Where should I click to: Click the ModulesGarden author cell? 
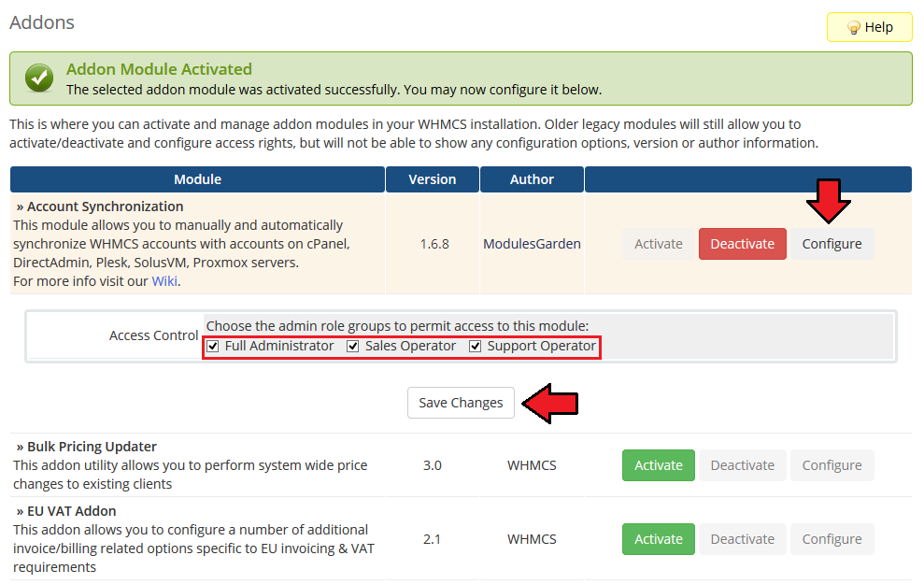(x=532, y=244)
